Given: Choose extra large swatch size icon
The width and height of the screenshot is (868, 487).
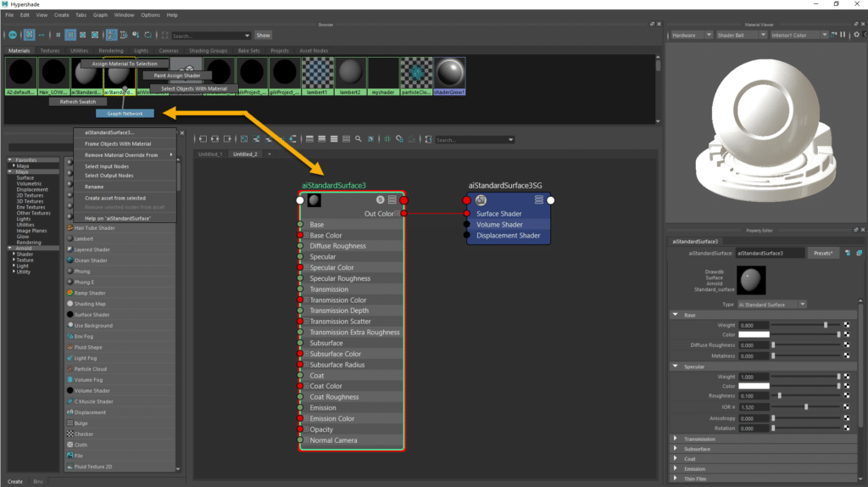Looking at the screenshot, I should [95, 35].
